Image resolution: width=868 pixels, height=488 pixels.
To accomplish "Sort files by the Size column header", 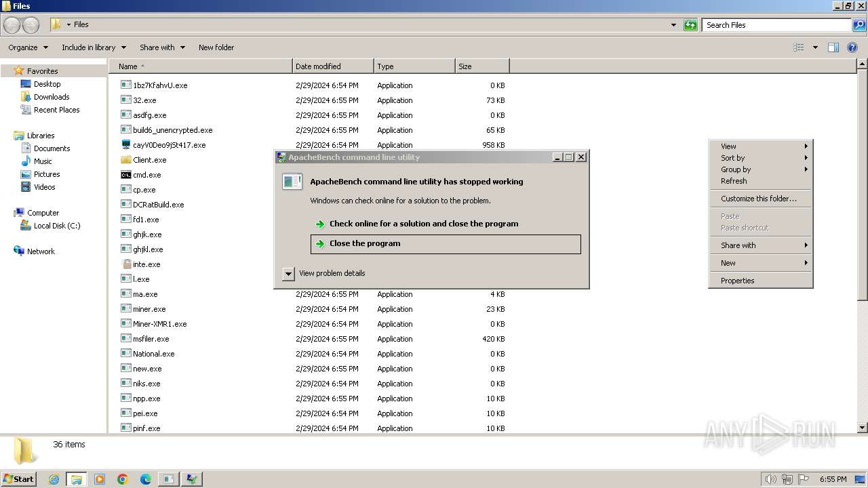I will pos(482,66).
